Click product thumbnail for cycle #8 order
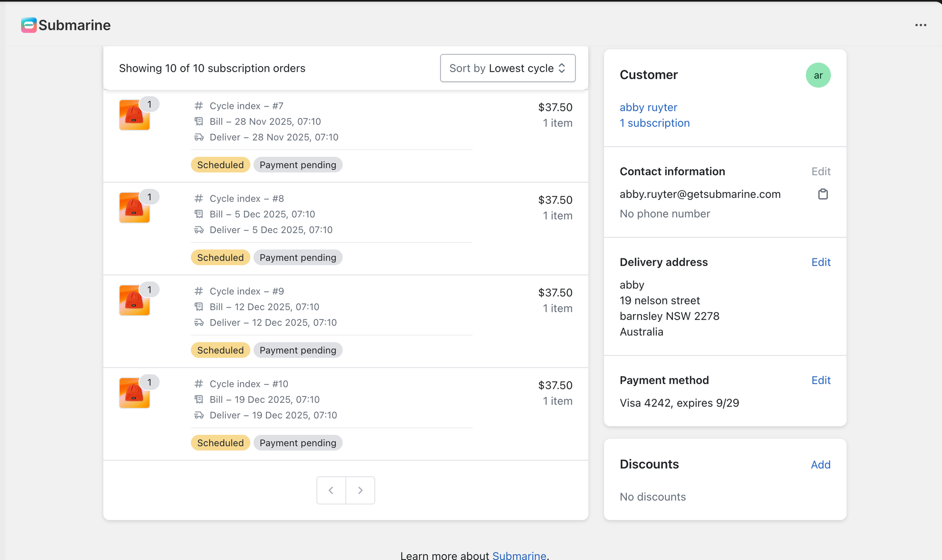Screen dimensions: 942x560 pos(134,208)
